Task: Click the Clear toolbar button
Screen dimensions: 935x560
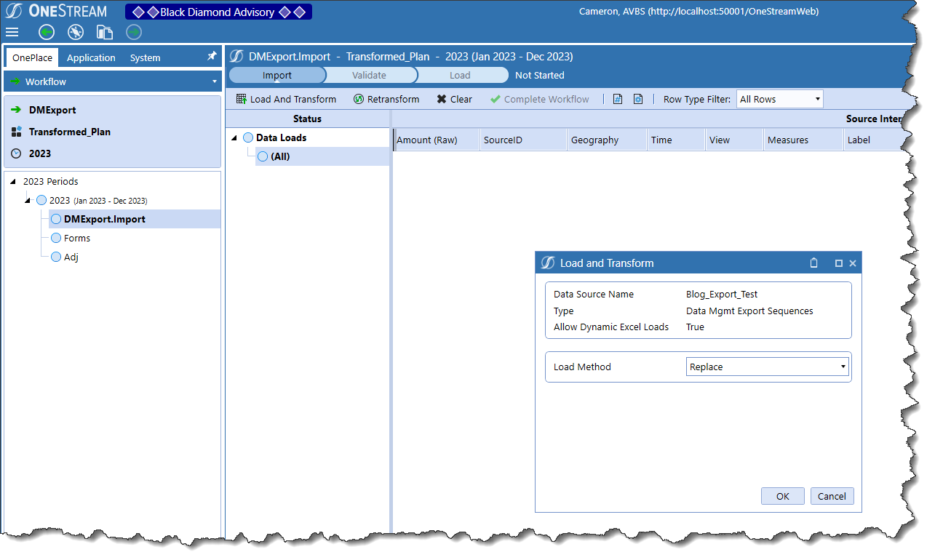Action: pyautogui.click(x=454, y=99)
